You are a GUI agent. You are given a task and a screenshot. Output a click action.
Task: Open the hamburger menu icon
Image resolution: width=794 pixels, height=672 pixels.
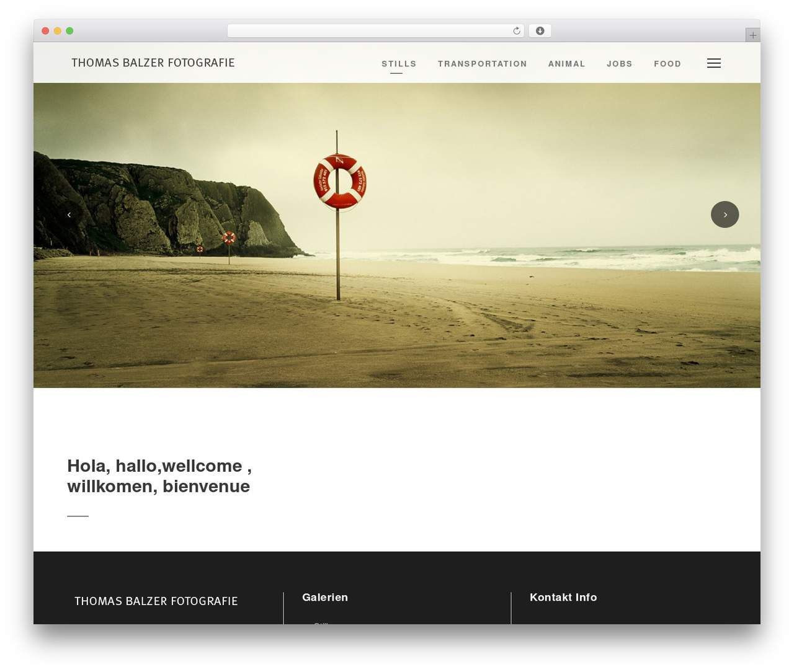[714, 63]
